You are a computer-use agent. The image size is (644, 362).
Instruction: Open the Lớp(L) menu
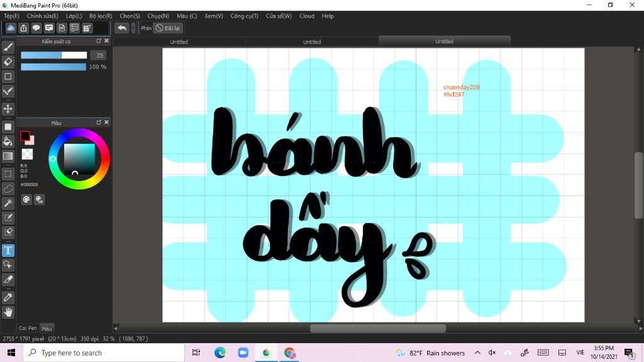point(74,16)
